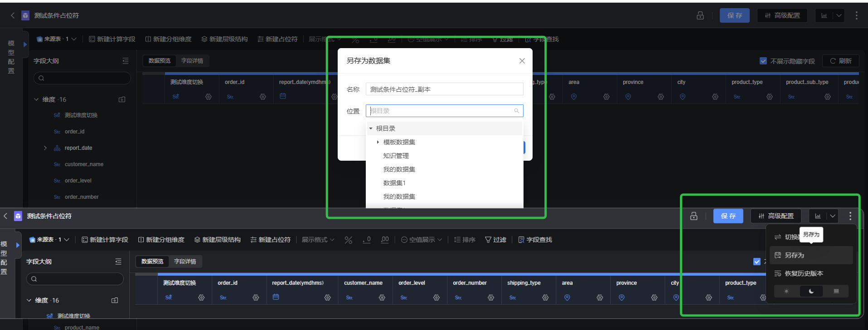Viewport: 868px width, 330px height.
Task: Click 新建分组维度 in the lower toolbar
Action: 161,240
